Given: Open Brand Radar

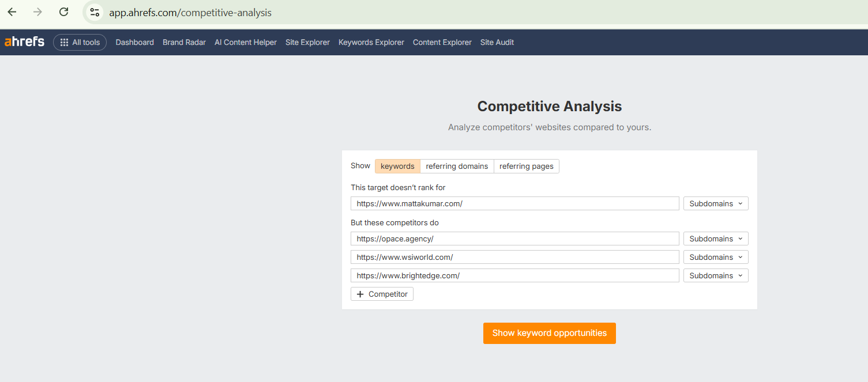Looking at the screenshot, I should pyautogui.click(x=184, y=42).
